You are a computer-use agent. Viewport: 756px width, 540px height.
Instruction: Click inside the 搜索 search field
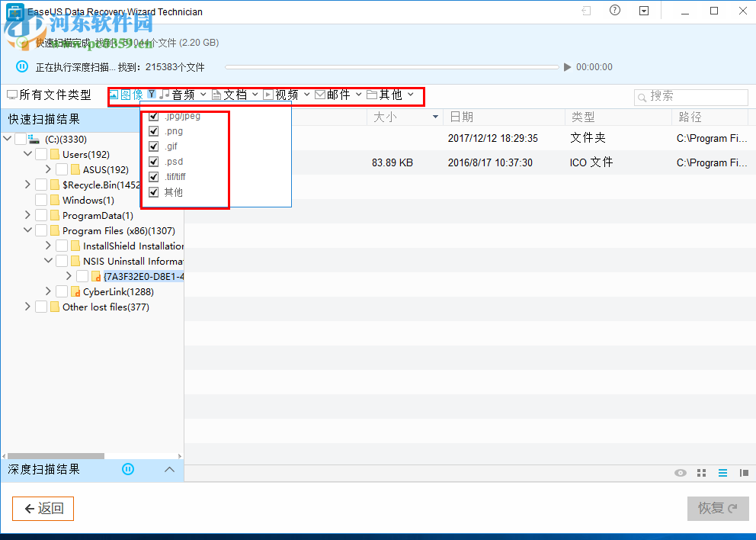click(691, 97)
